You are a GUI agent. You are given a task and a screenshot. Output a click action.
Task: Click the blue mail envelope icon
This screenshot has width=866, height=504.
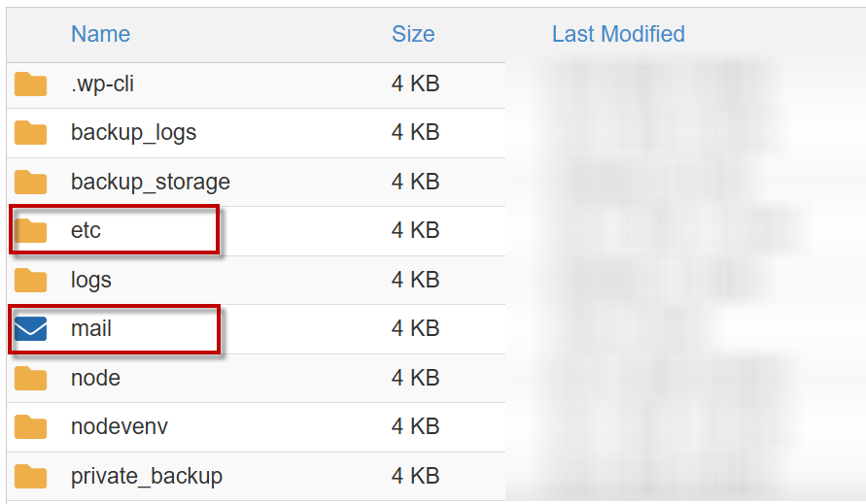[x=31, y=329]
